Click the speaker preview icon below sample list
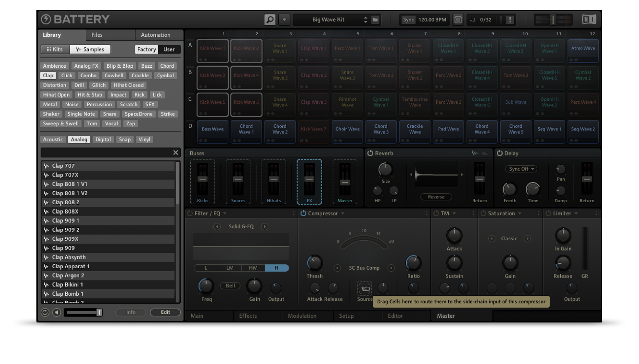Screen dimensions: 639x364 [x=57, y=312]
